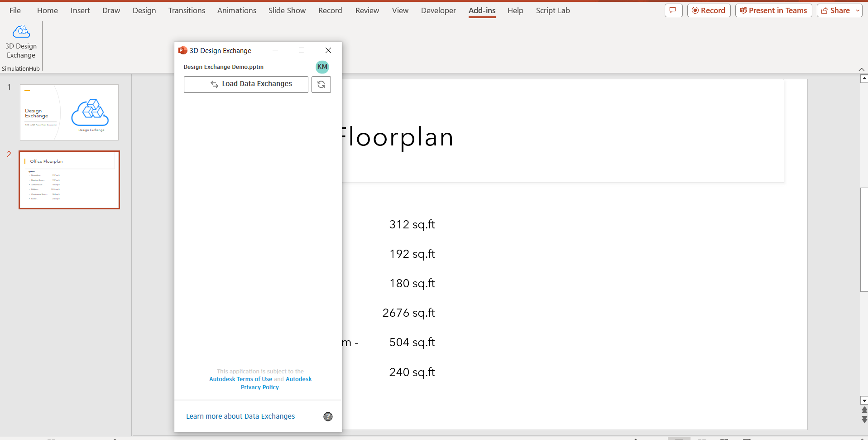This screenshot has height=440, width=868.
Task: Select slide 2 Office Floorplan thumbnail
Action: (69, 180)
